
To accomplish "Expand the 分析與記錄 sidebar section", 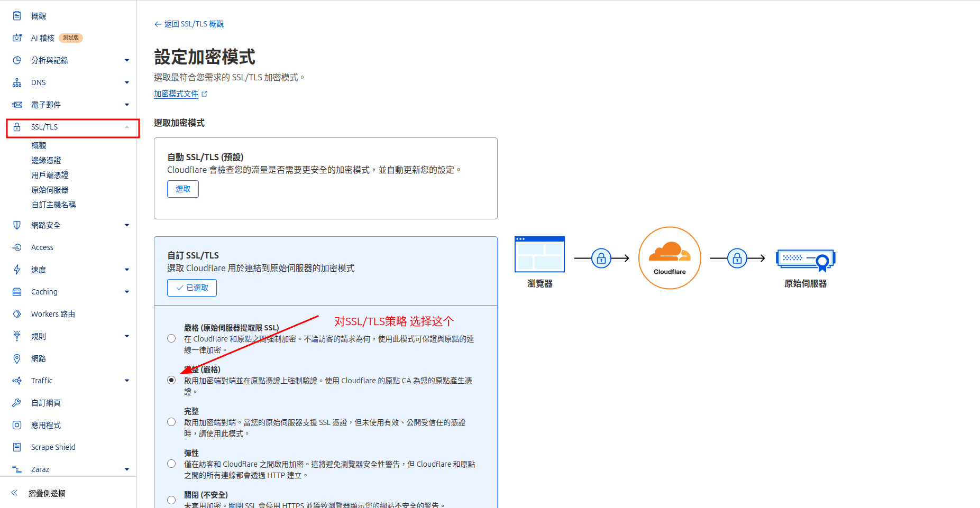I will coord(126,60).
